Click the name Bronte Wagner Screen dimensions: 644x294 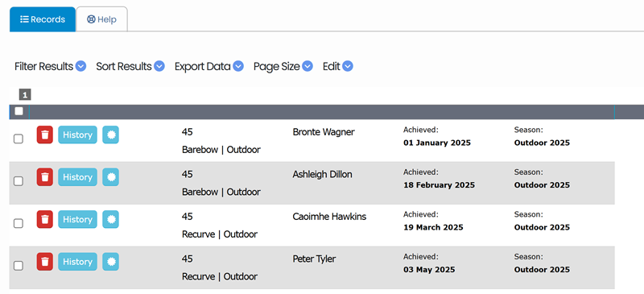[324, 132]
